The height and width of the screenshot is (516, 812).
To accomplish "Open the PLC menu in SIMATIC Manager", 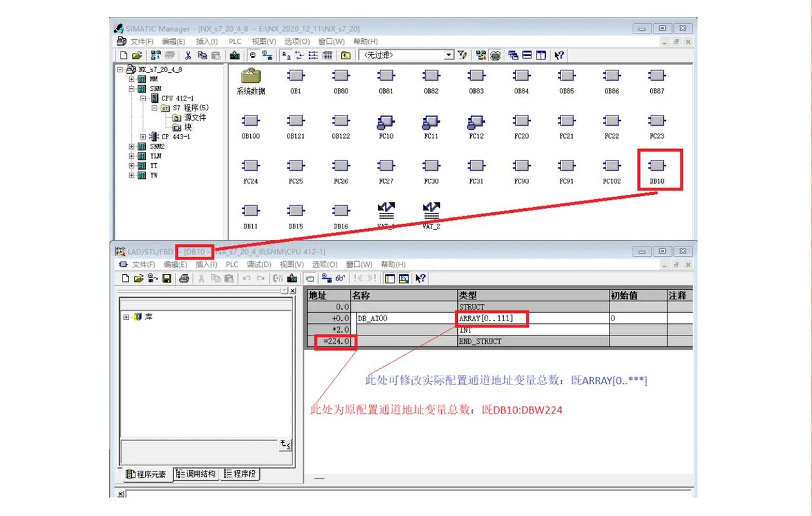I will click(235, 41).
